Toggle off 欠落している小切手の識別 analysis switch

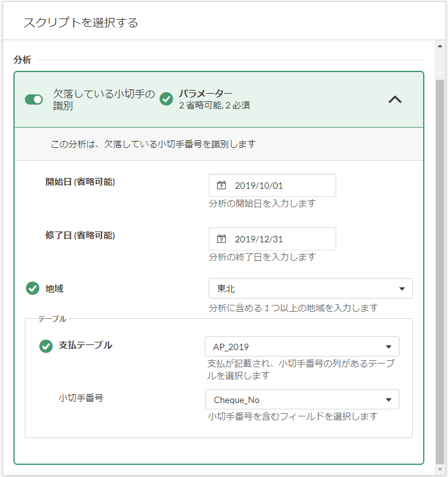[34, 99]
